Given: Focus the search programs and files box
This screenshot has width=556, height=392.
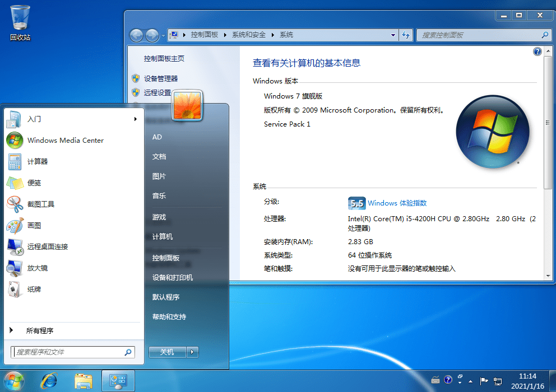Looking at the screenshot, I should [x=73, y=352].
